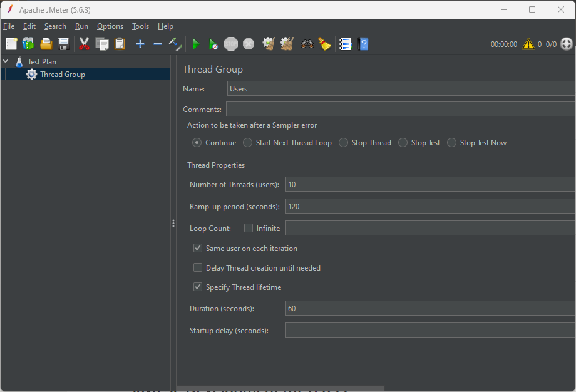Click the panel splitter handle dots
This screenshot has width=576, height=392.
click(173, 224)
